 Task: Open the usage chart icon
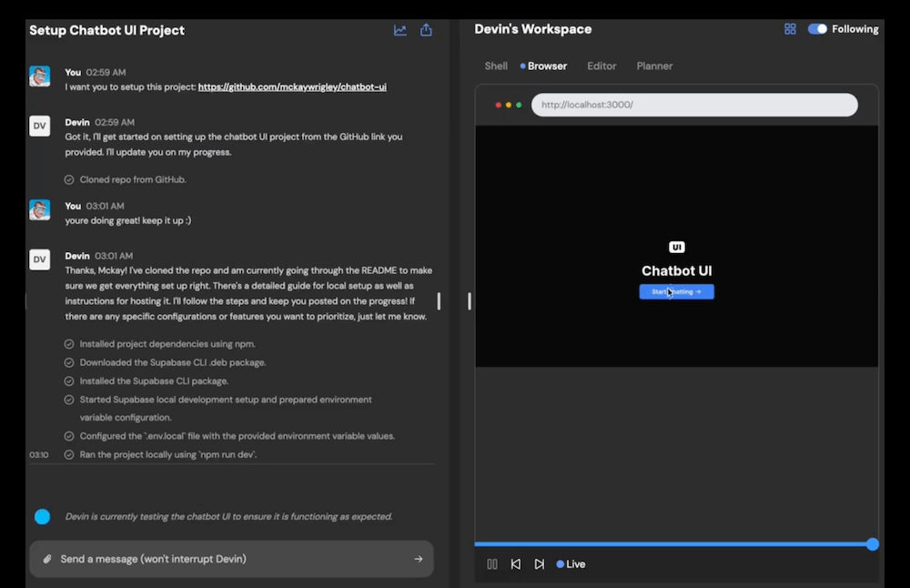[399, 30]
